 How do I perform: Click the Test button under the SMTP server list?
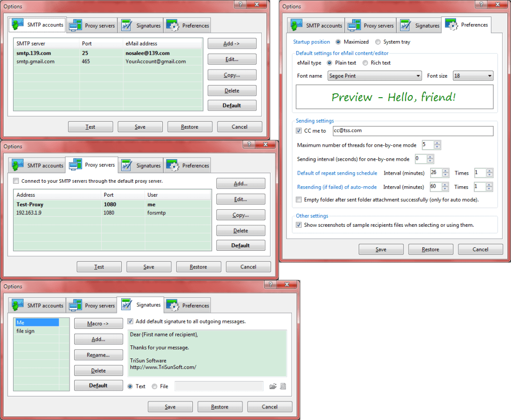tap(90, 126)
